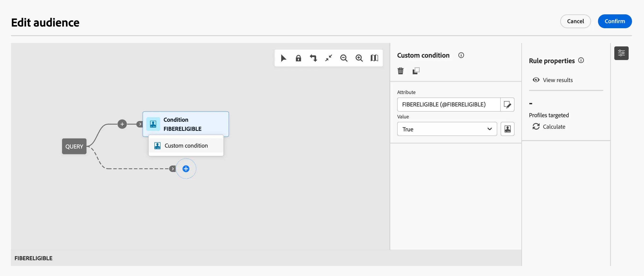Image resolution: width=644 pixels, height=276 pixels.
Task: Click View results link
Action: [552, 80]
